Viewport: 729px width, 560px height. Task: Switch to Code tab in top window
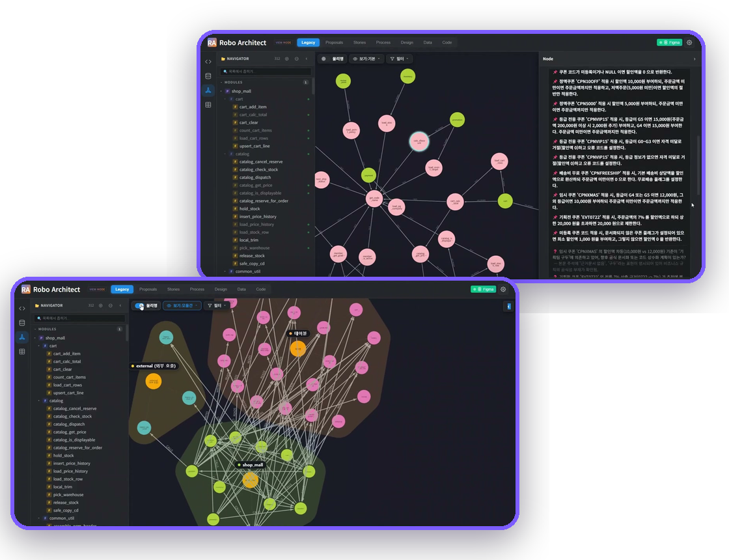pos(447,42)
